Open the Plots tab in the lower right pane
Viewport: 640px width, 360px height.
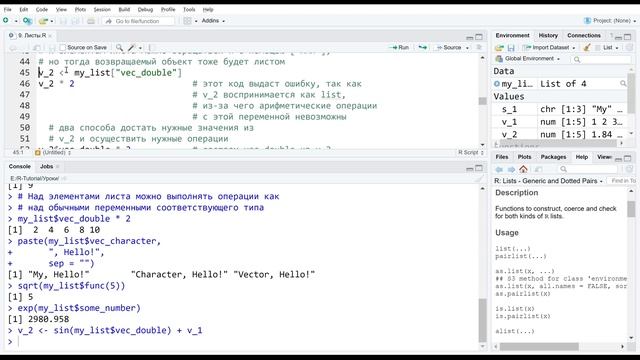click(x=524, y=157)
